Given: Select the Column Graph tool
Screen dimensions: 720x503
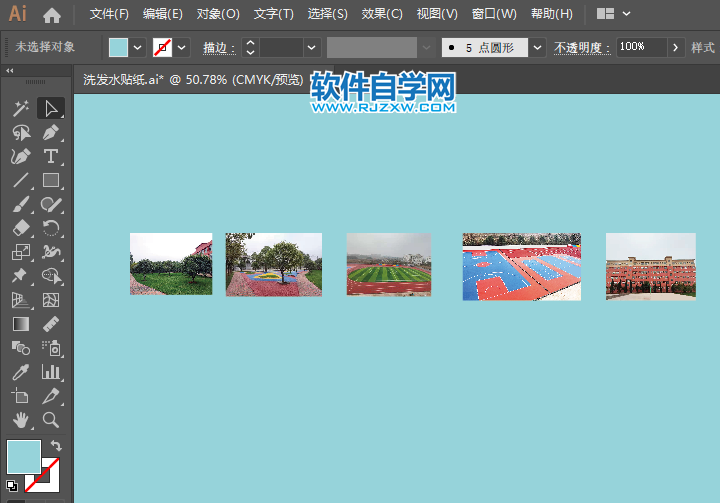Looking at the screenshot, I should (51, 372).
